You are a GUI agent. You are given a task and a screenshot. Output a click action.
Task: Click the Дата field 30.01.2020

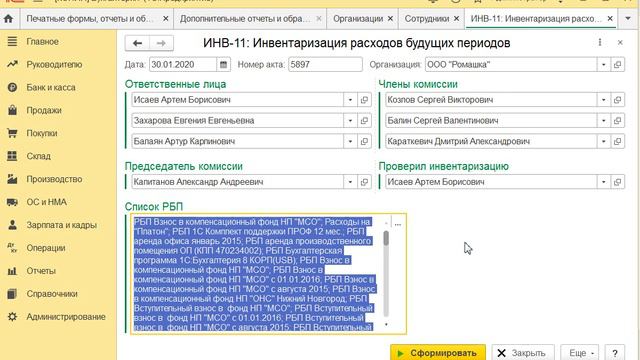pos(183,64)
